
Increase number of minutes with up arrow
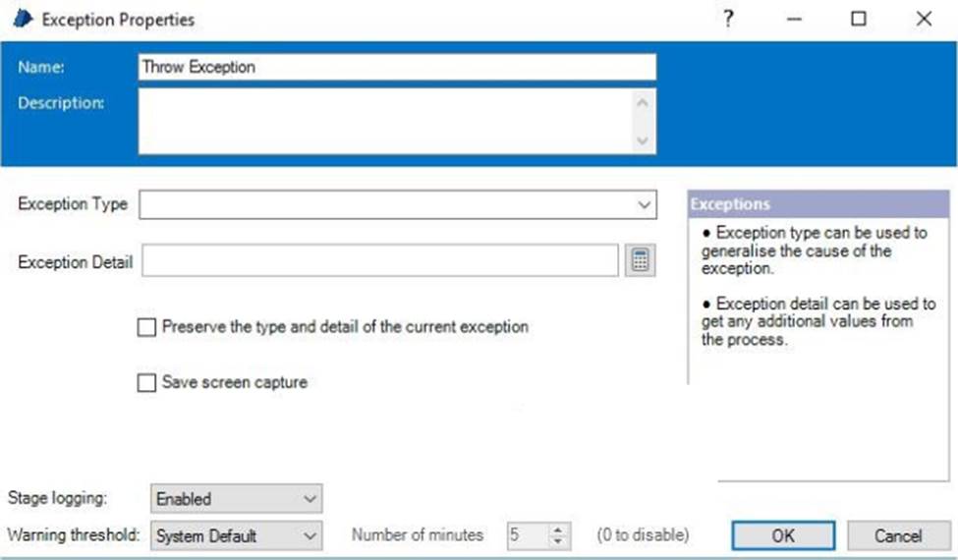pyautogui.click(x=558, y=531)
